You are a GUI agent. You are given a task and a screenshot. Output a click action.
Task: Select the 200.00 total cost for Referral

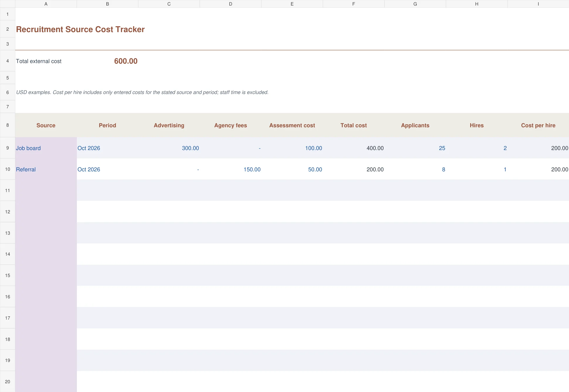pyautogui.click(x=354, y=169)
